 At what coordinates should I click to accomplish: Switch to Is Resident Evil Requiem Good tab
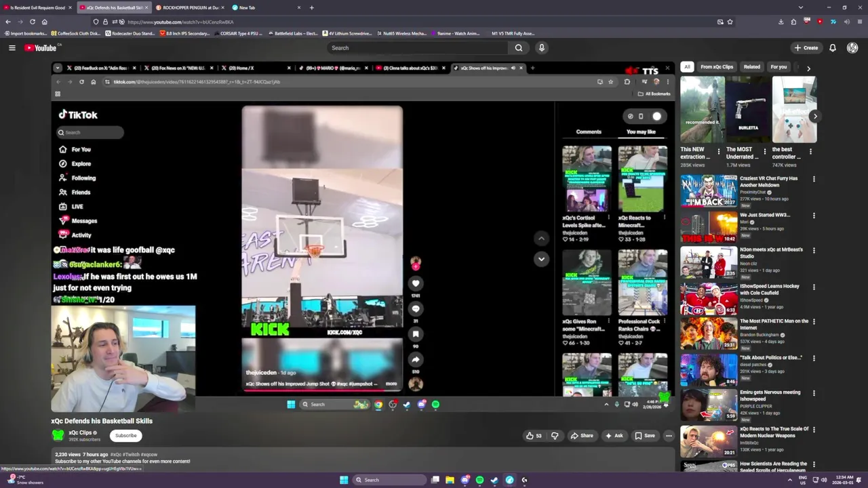click(37, 7)
